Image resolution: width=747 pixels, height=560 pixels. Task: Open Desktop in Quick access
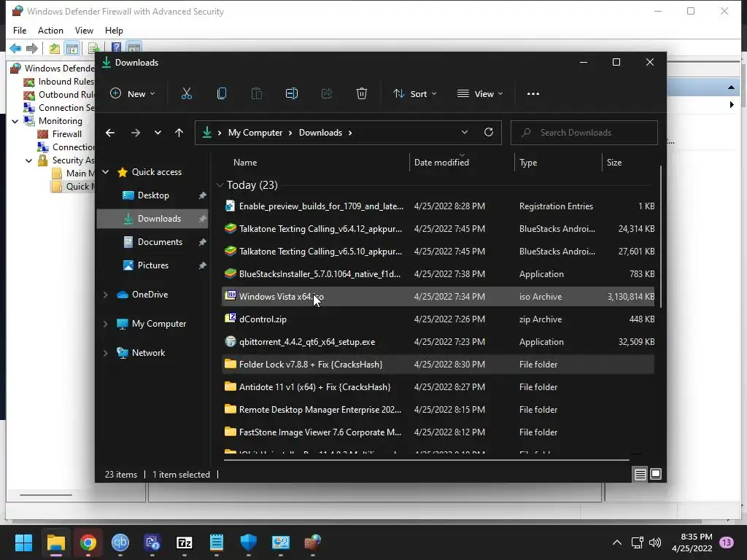pos(152,195)
